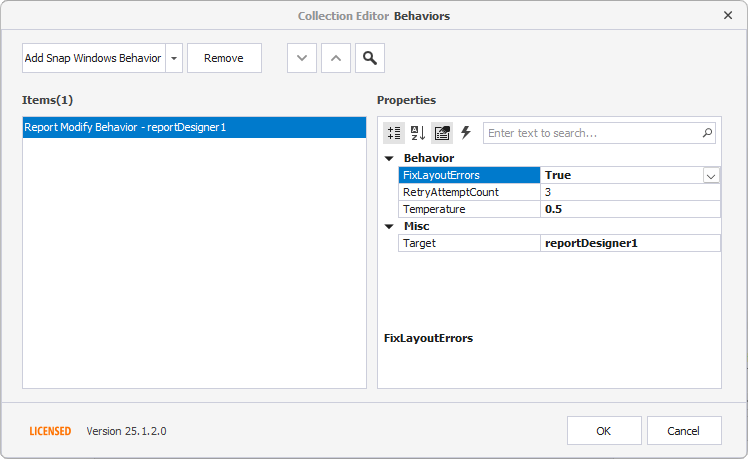Dismiss the dialog with Cancel
748x459 pixels.
click(684, 431)
